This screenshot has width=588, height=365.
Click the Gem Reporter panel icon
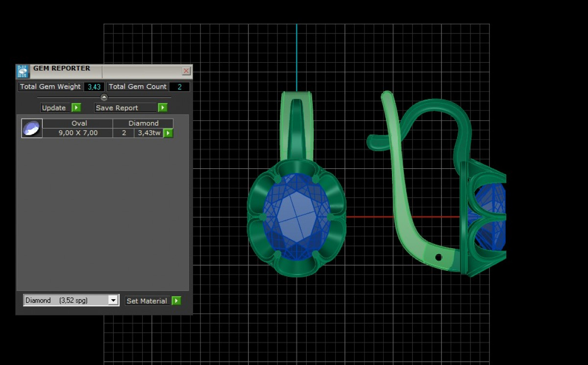click(x=23, y=72)
